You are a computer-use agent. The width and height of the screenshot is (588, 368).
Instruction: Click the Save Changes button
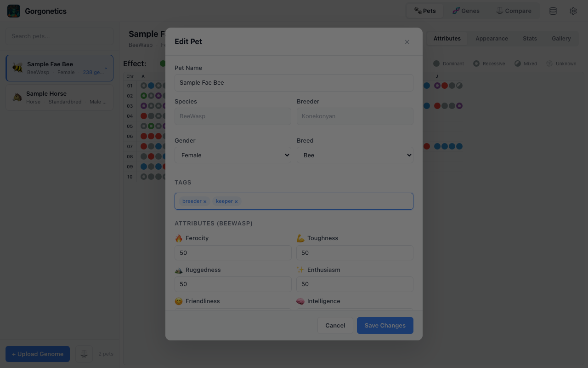[385, 325]
